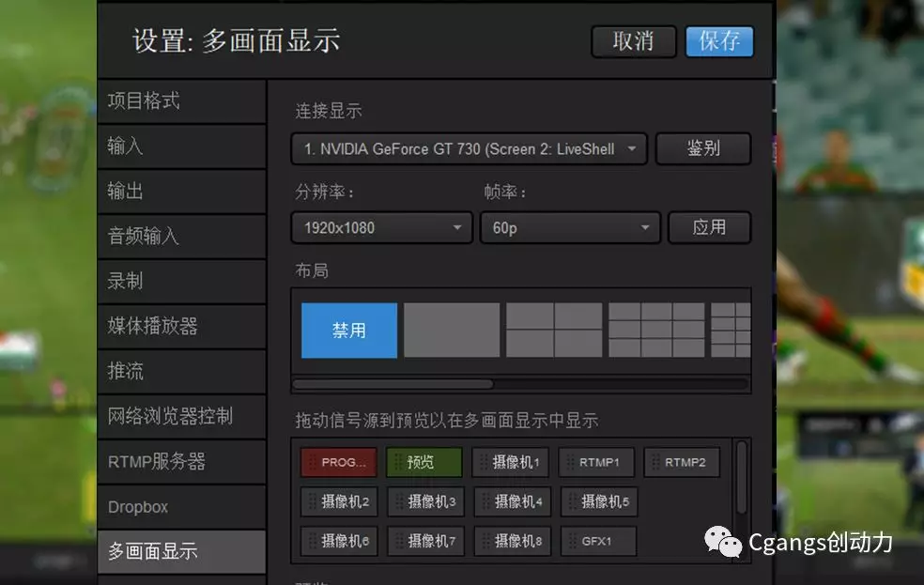The height and width of the screenshot is (585, 924).
Task: Open the 网络浏览器控制 settings tab
Action: click(181, 417)
